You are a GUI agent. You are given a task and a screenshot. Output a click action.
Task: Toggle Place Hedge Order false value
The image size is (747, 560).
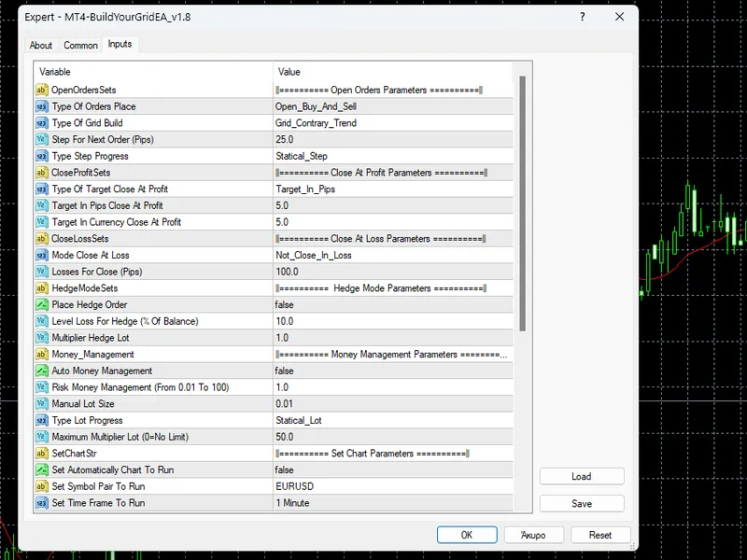393,305
